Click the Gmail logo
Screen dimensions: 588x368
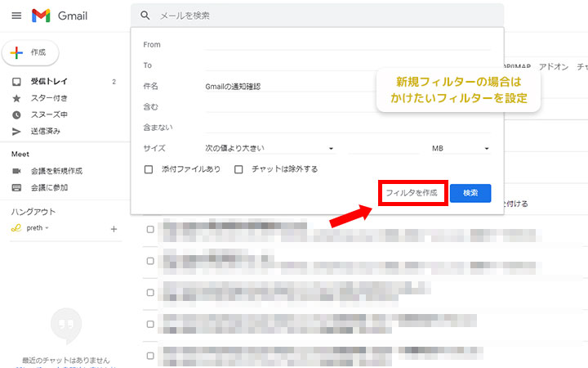(x=60, y=16)
